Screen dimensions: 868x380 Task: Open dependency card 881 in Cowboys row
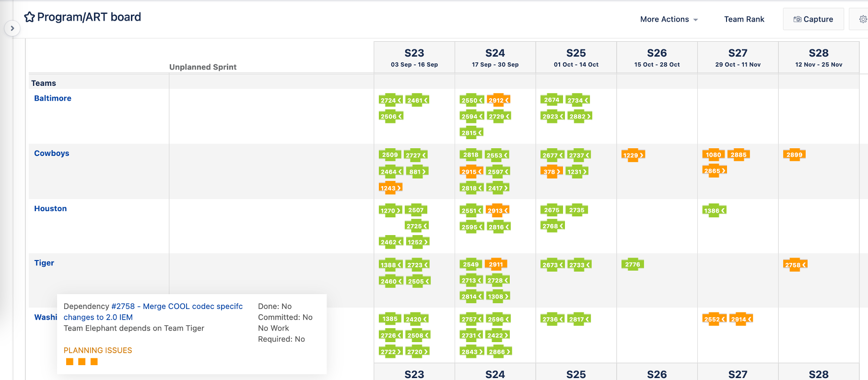click(417, 172)
